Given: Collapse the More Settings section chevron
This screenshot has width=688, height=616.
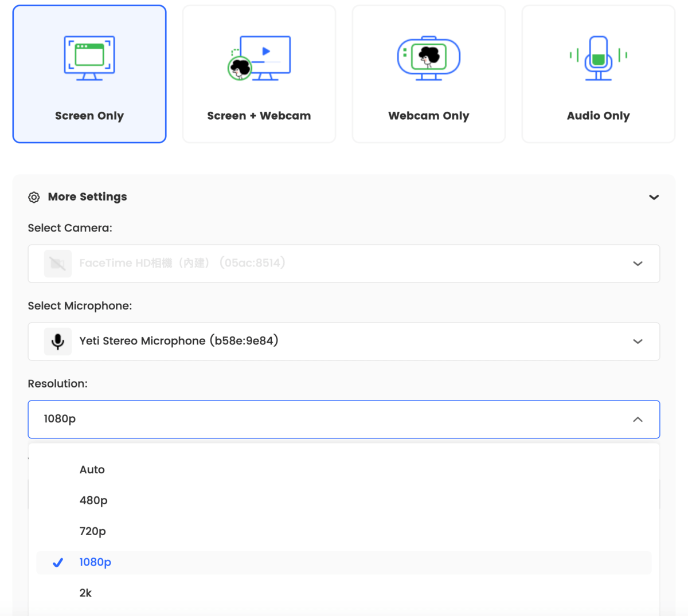Looking at the screenshot, I should [654, 197].
